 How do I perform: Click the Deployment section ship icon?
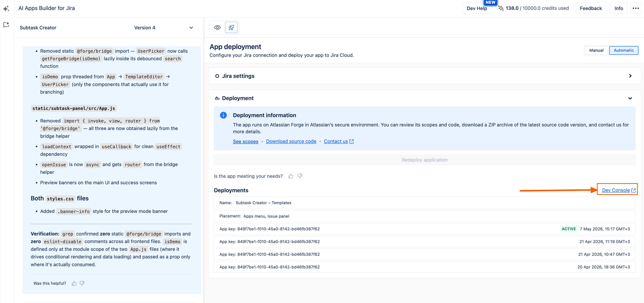tap(217, 98)
